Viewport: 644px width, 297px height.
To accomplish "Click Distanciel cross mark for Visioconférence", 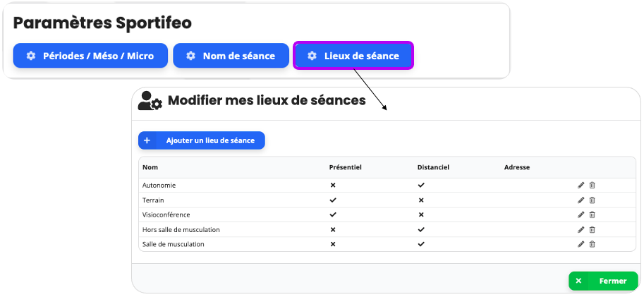I will (421, 214).
